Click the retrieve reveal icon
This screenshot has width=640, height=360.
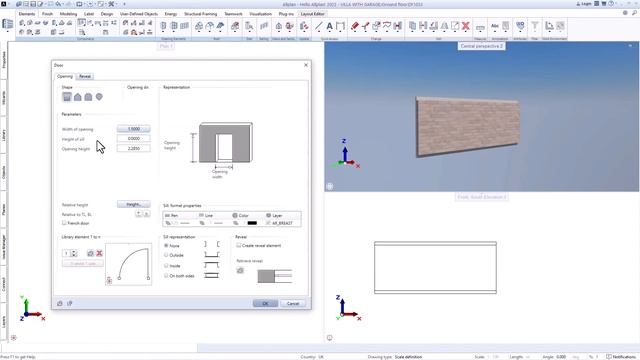click(x=240, y=270)
